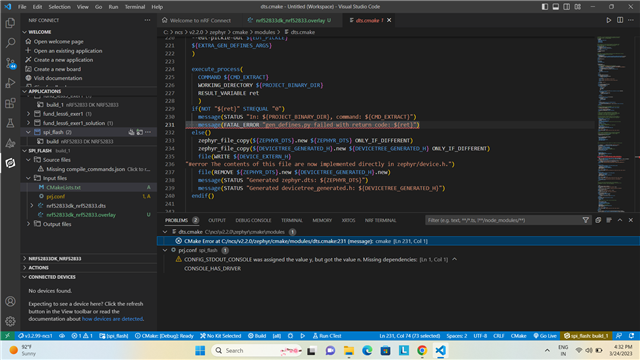The width and height of the screenshot is (640, 360).
Task: Open the Extensions view
Action: tap(10, 103)
